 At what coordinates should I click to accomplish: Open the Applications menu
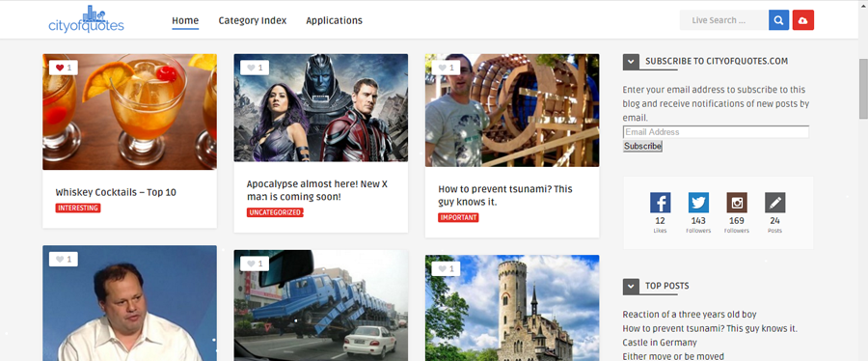(x=335, y=20)
